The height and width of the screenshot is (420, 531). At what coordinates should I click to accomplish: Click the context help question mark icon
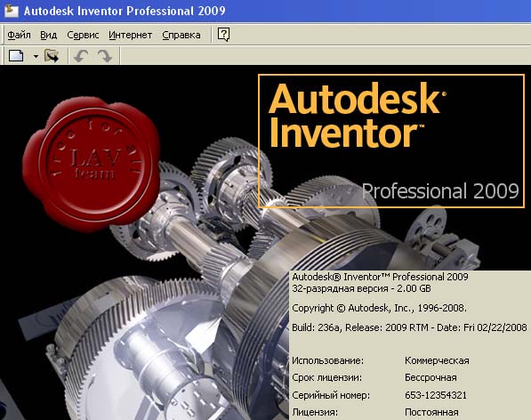coord(223,35)
